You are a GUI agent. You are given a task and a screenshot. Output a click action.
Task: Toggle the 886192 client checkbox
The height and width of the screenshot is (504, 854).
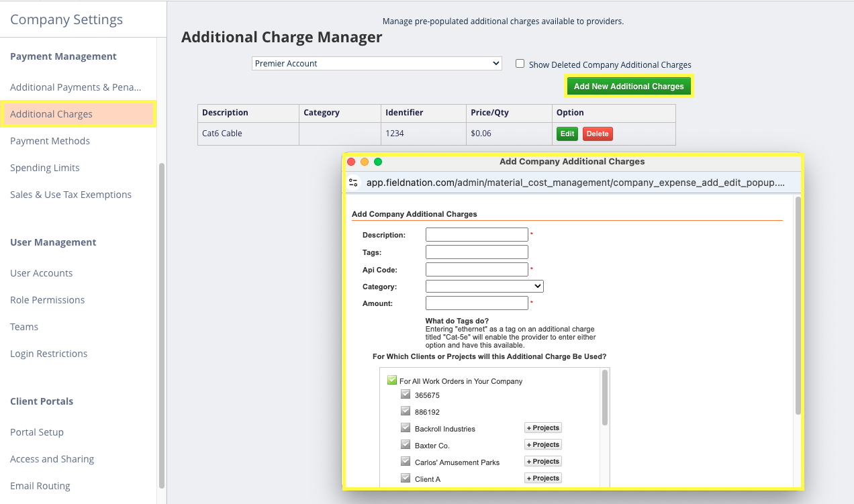click(406, 411)
